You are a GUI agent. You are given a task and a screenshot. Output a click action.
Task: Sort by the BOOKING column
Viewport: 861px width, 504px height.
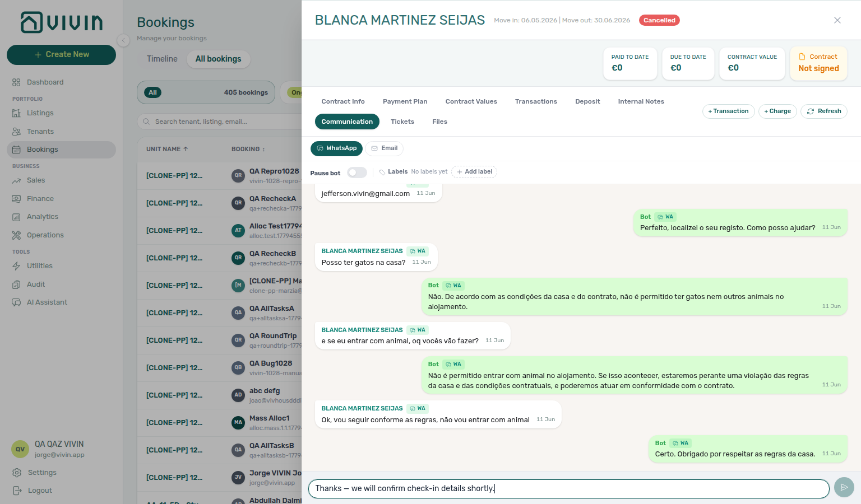tap(248, 149)
